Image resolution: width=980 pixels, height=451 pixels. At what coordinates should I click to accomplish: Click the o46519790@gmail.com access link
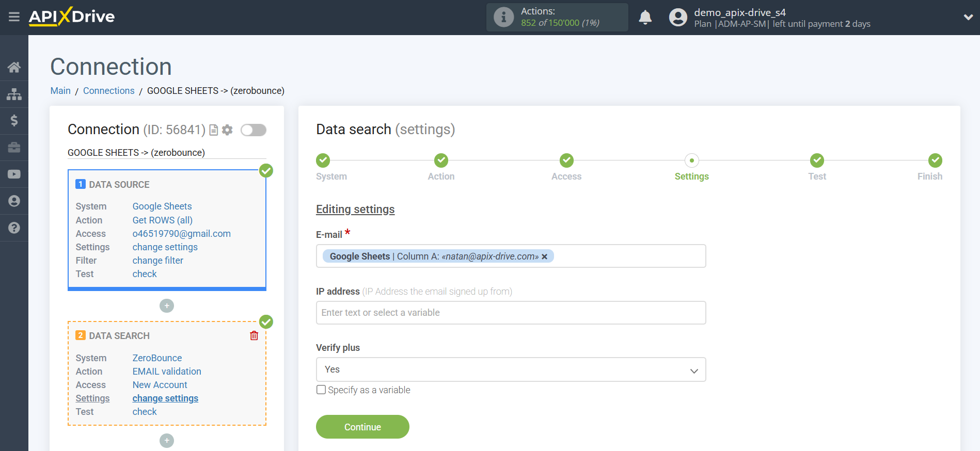[x=182, y=234]
